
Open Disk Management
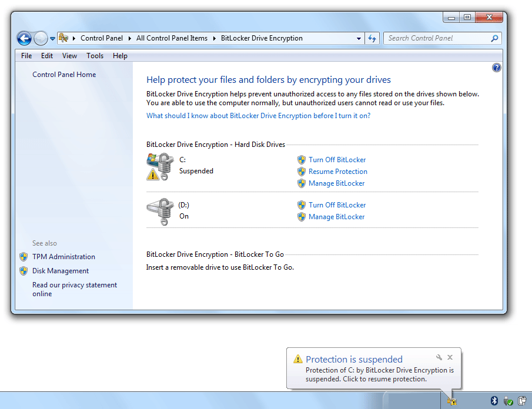pyautogui.click(x=61, y=271)
